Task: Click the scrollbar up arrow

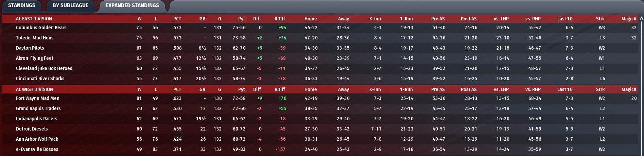Action: [x=641, y=18]
